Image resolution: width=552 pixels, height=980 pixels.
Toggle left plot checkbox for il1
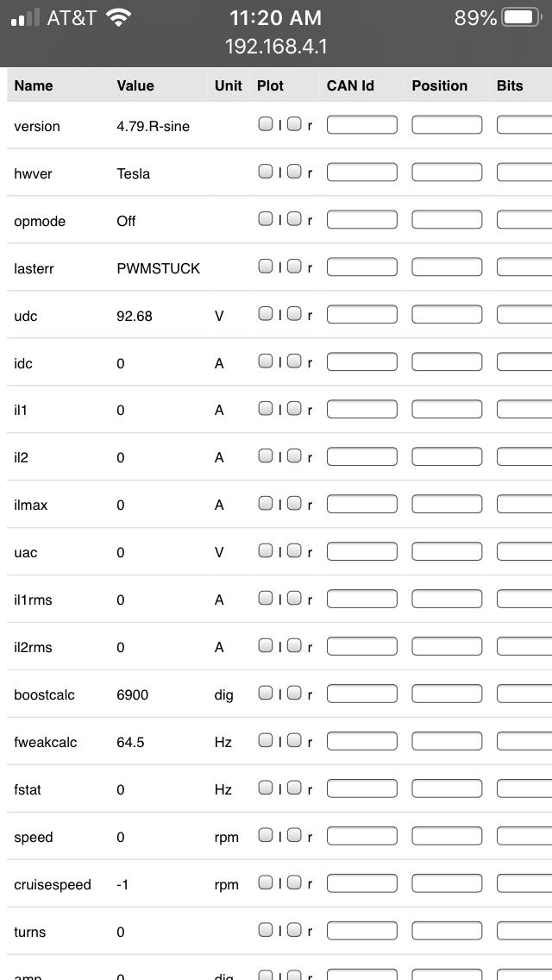[x=266, y=409]
